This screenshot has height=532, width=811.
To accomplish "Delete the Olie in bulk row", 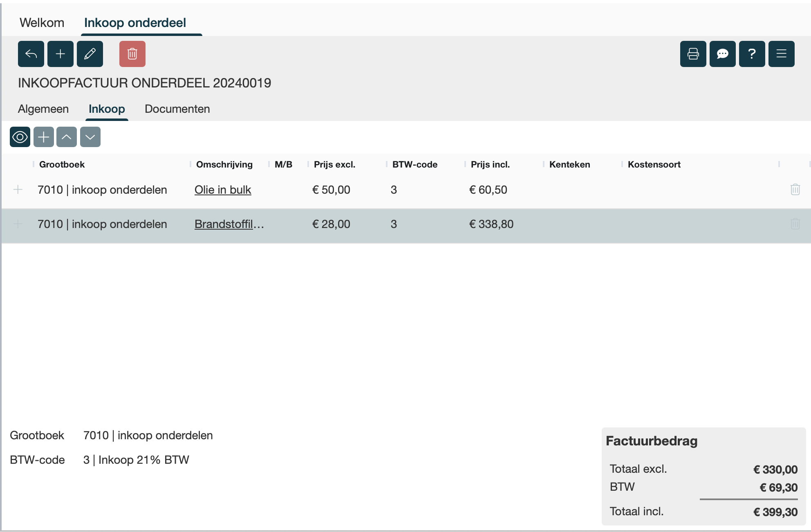I will 795,190.
